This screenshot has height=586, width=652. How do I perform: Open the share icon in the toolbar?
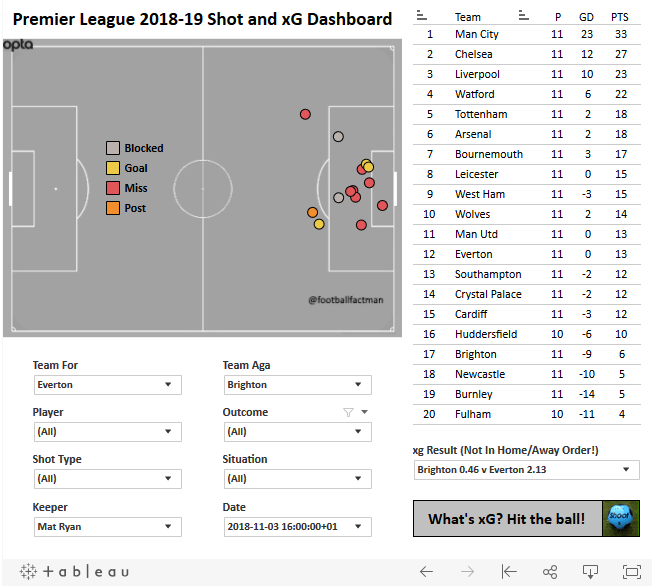point(549,571)
